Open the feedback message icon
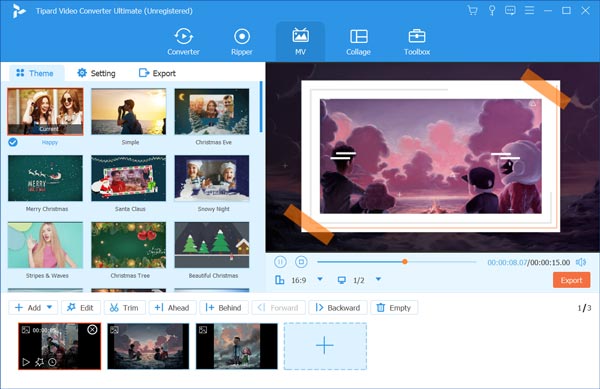The width and height of the screenshot is (600, 389). coord(510,10)
